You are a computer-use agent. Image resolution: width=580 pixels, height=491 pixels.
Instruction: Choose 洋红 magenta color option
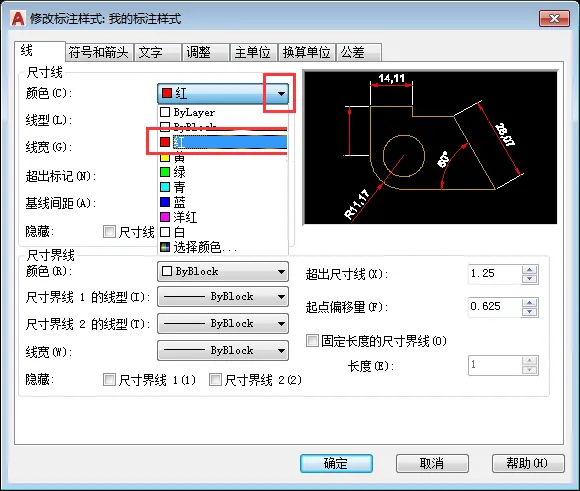[x=223, y=217]
